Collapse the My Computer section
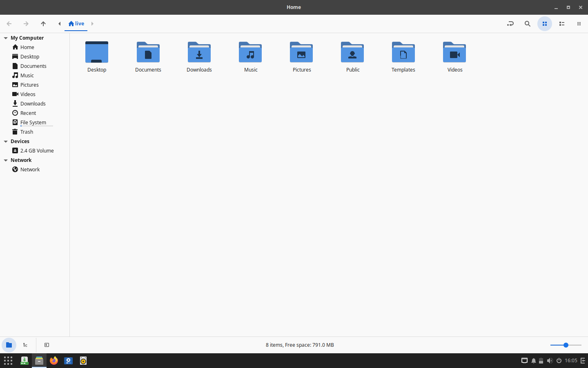The width and height of the screenshot is (588, 368). (x=5, y=38)
